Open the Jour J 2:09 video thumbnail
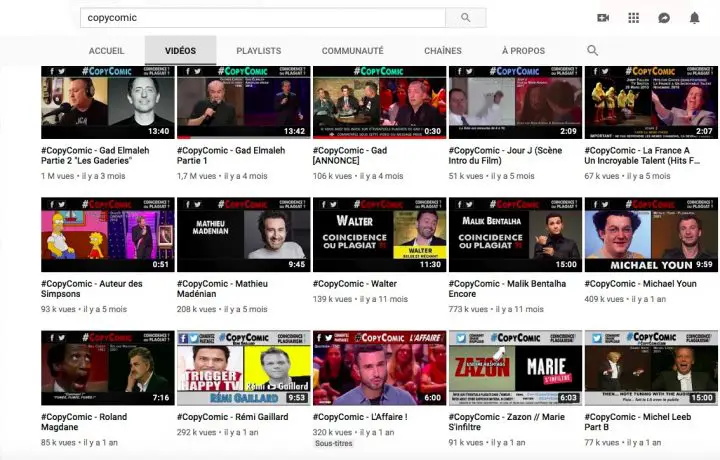This screenshot has width=720, height=460. point(516,102)
